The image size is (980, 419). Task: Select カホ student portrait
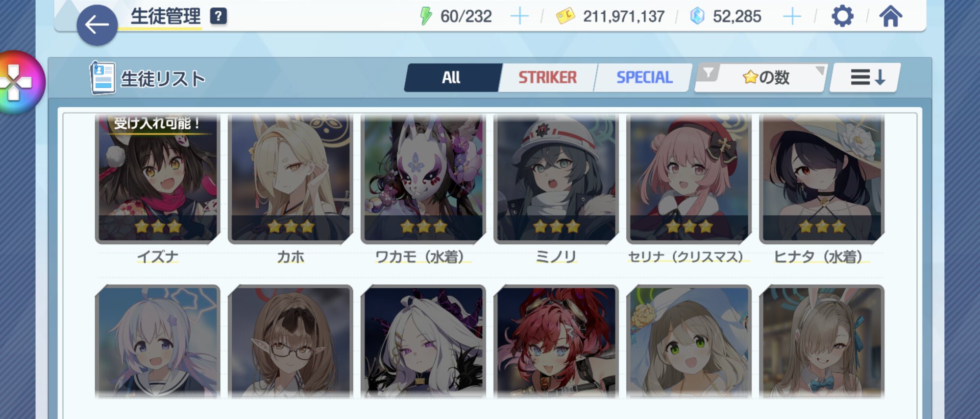[x=291, y=179]
